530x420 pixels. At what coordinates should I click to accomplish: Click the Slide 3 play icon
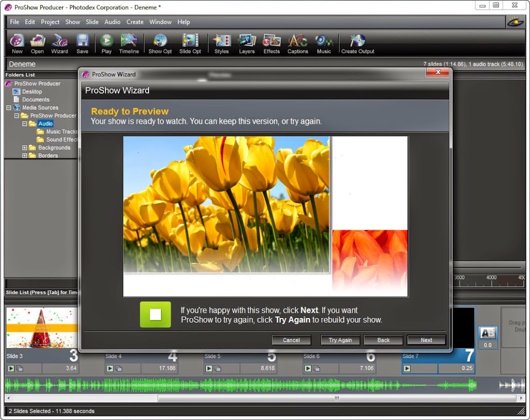point(11,368)
